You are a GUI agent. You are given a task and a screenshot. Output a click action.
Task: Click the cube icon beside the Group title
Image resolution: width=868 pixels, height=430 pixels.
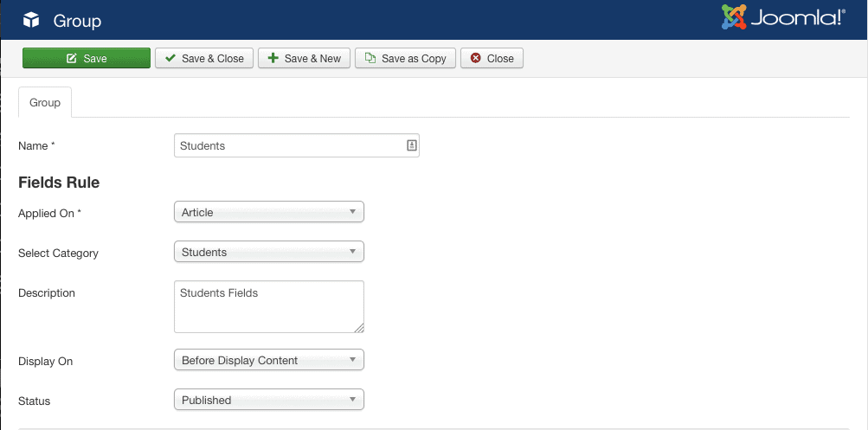[x=31, y=20]
